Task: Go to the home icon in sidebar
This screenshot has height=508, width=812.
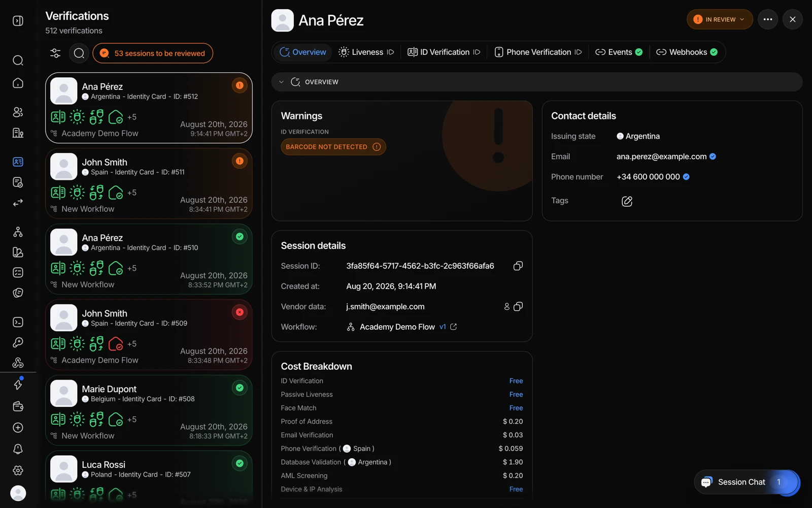Action: click(x=18, y=83)
